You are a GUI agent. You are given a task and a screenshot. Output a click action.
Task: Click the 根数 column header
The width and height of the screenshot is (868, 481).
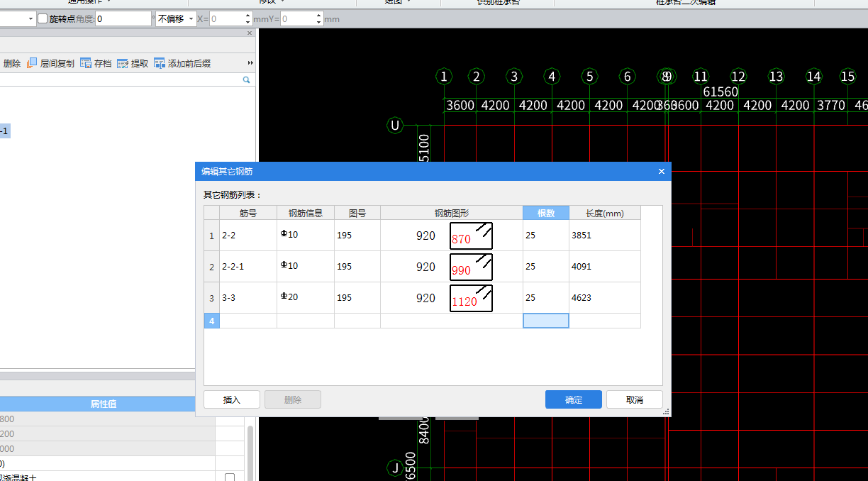(x=546, y=213)
